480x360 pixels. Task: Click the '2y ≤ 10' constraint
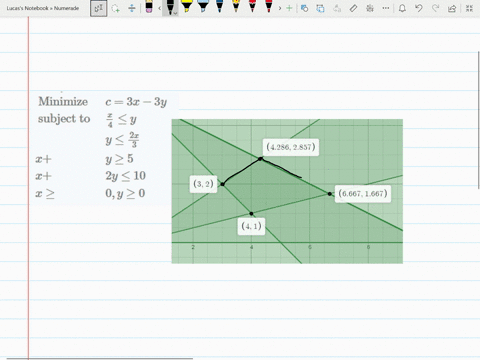click(x=125, y=176)
